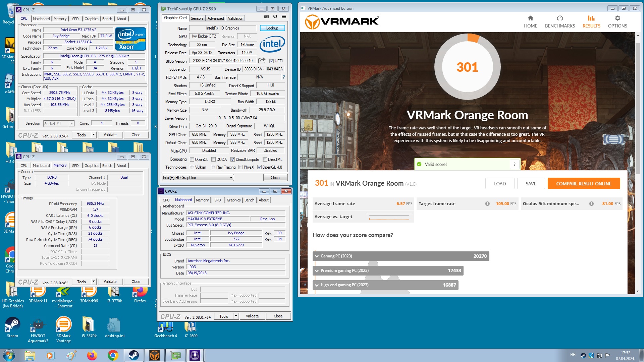644x362 pixels.
Task: Open Chrome from the taskbar
Action: [x=113, y=355]
